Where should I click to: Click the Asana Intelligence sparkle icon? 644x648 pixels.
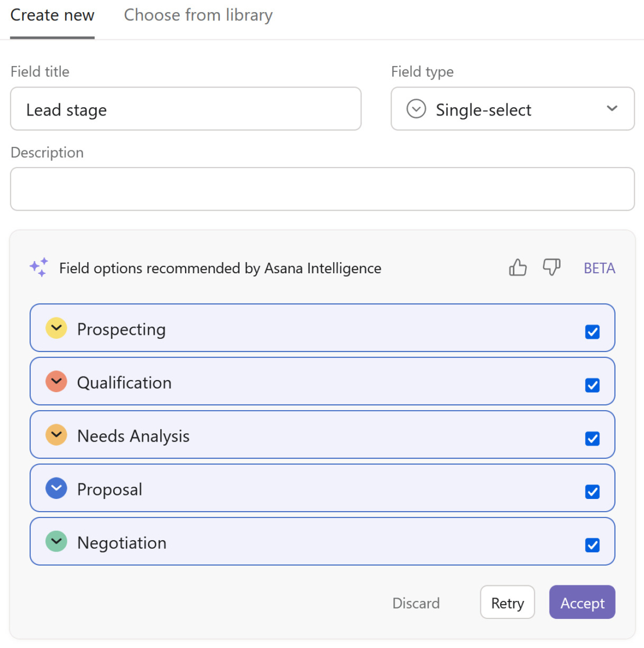point(38,267)
